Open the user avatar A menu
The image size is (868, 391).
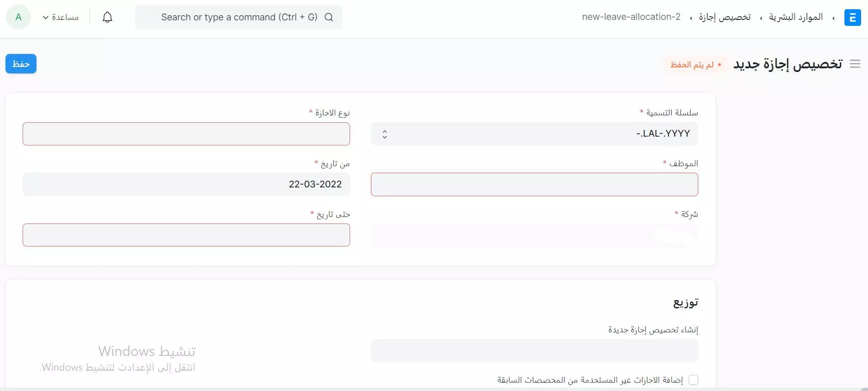pyautogui.click(x=18, y=17)
